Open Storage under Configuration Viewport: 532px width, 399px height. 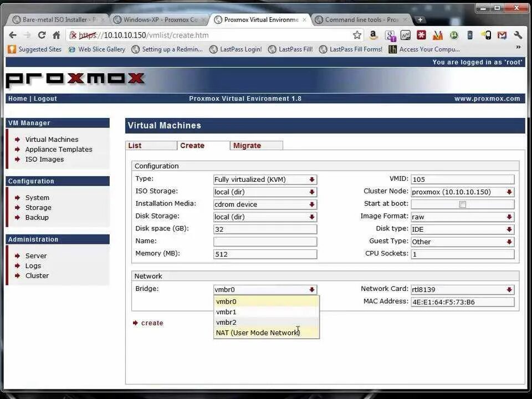tap(38, 207)
